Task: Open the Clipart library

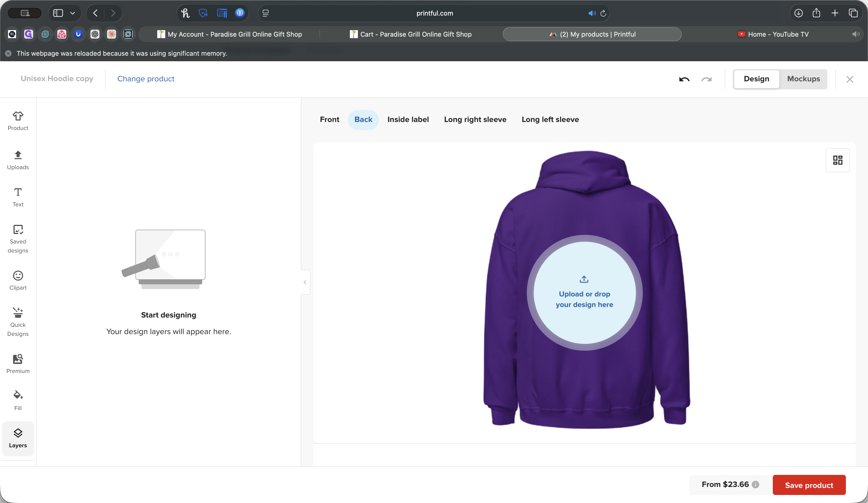Action: (18, 280)
